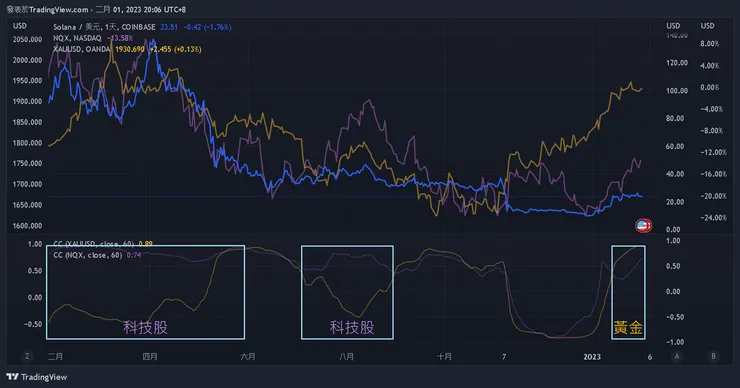This screenshot has height=388, width=740.
Task: Select the XAUUSD, OANDA legend entry
Action: pyautogui.click(x=82, y=49)
